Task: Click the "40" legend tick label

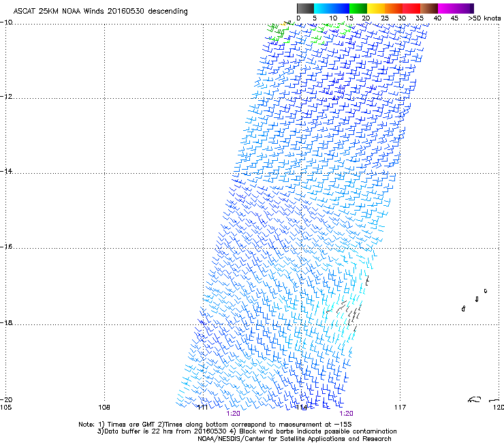Action: coord(437,18)
